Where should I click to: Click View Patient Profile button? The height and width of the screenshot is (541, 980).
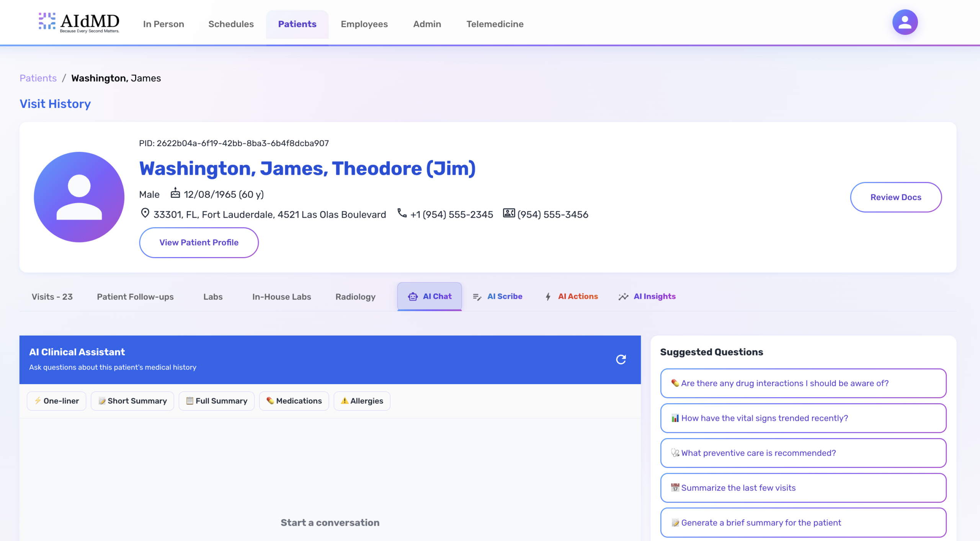point(199,242)
